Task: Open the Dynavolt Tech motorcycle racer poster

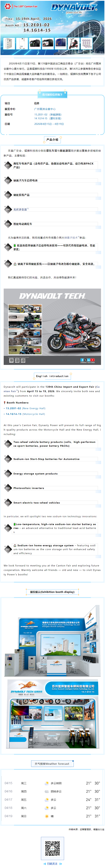Action: 52,326
